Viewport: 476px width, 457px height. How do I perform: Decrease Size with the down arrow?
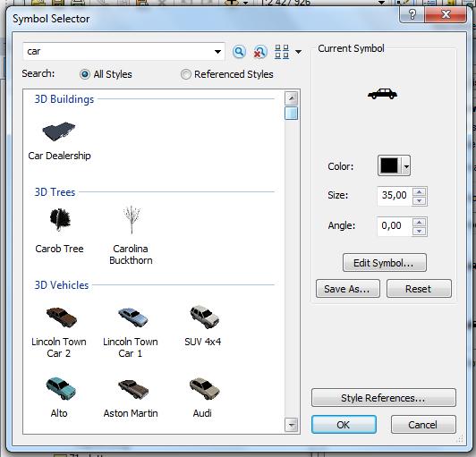point(420,200)
